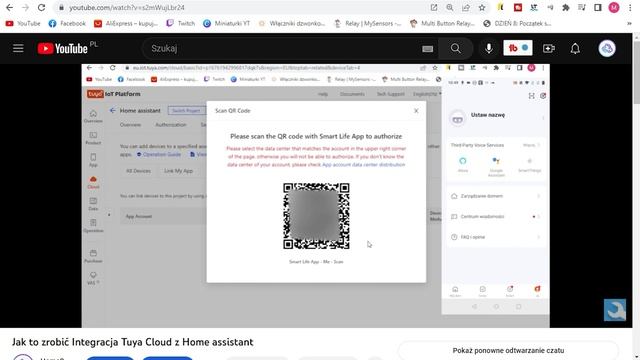Open the on-screen keyboard icon in search
Screen dimensions: 640x360
tap(427, 49)
